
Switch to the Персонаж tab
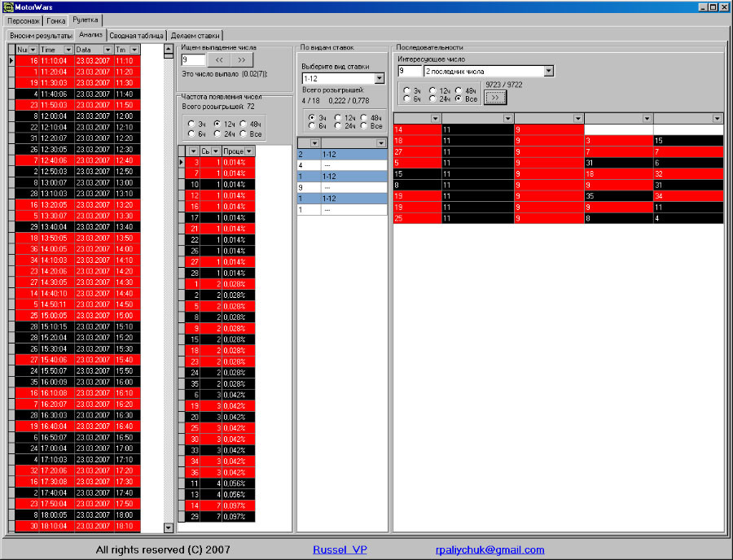point(24,21)
